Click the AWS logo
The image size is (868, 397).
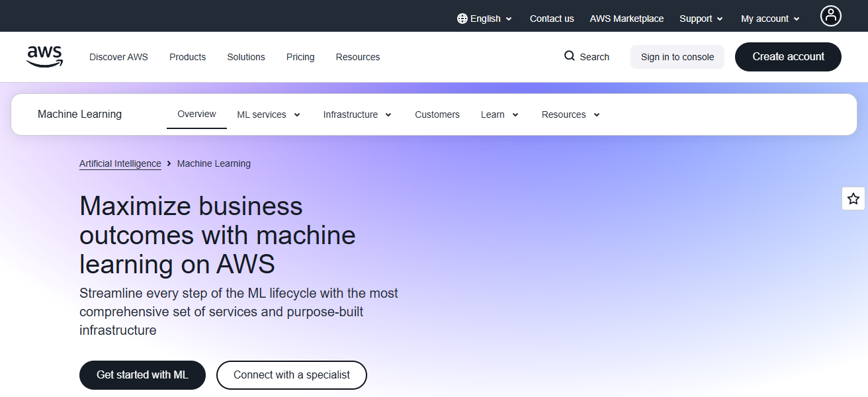(44, 57)
